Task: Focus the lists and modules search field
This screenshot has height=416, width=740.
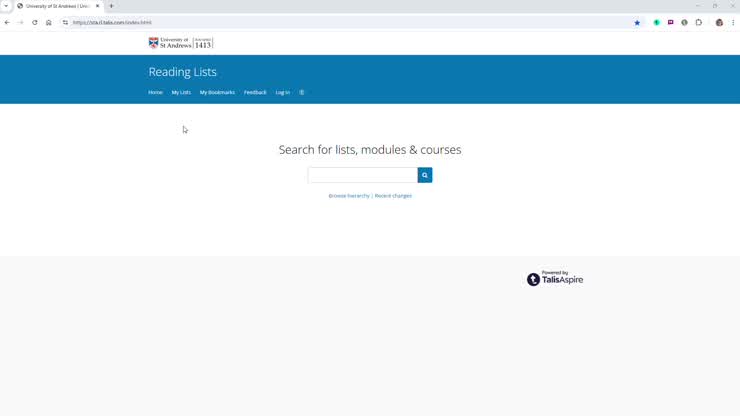Action: pos(362,175)
